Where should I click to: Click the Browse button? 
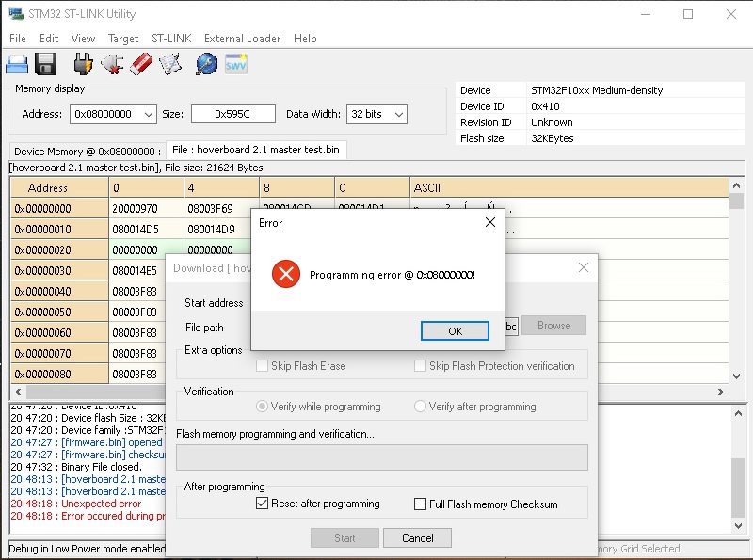[x=553, y=325]
